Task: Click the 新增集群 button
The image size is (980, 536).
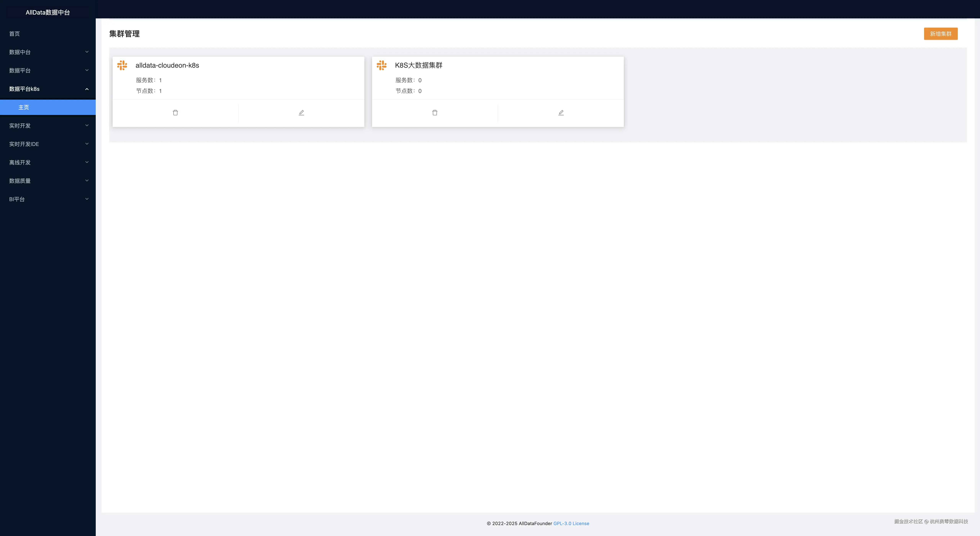Action: pos(940,34)
